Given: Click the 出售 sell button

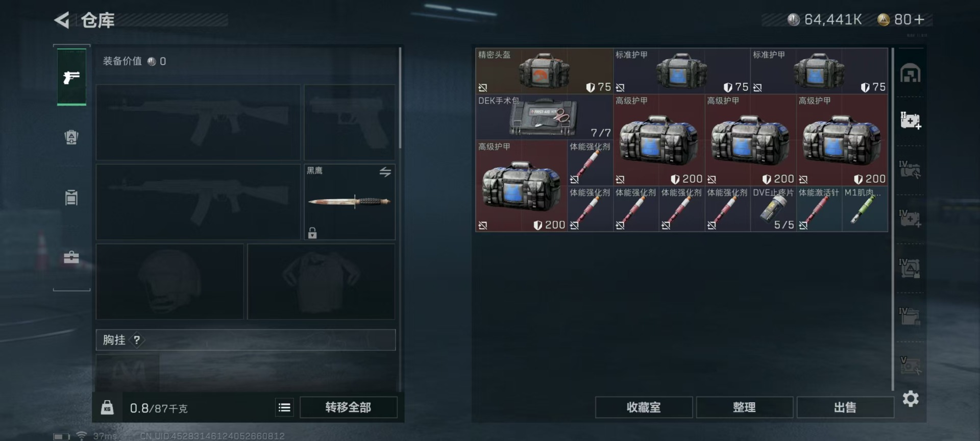Looking at the screenshot, I should 845,407.
